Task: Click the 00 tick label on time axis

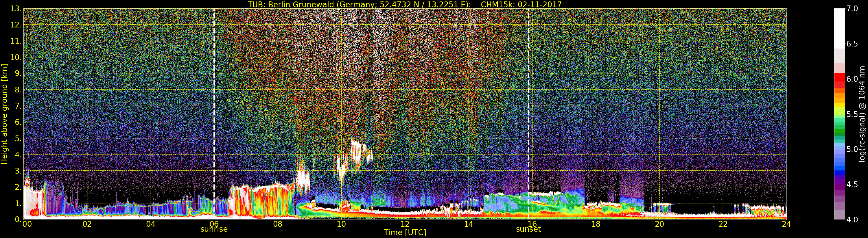Action: pos(27,224)
